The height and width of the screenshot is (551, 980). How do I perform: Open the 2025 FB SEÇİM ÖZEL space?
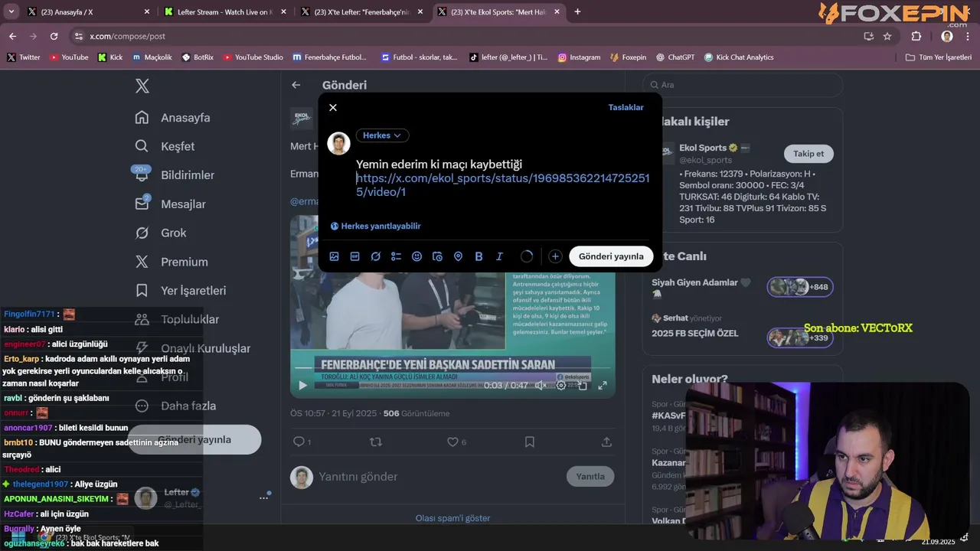click(742, 328)
